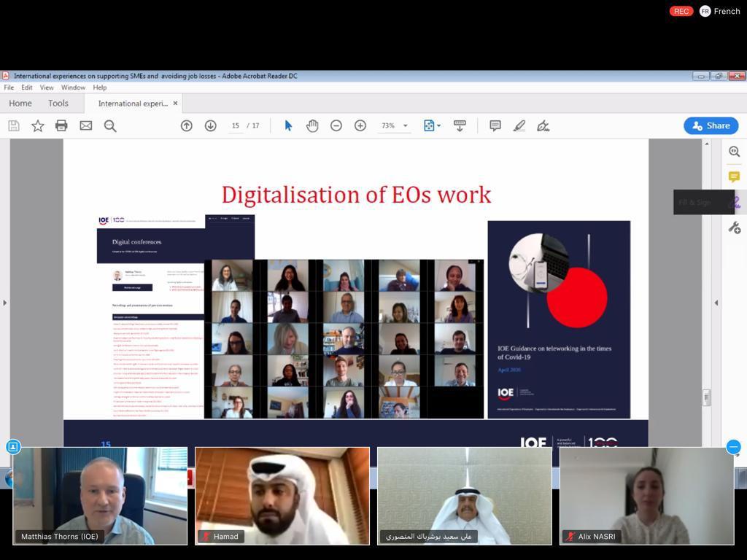Go to previous page arrow
Viewport: 747px width, 560px height.
[187, 125]
